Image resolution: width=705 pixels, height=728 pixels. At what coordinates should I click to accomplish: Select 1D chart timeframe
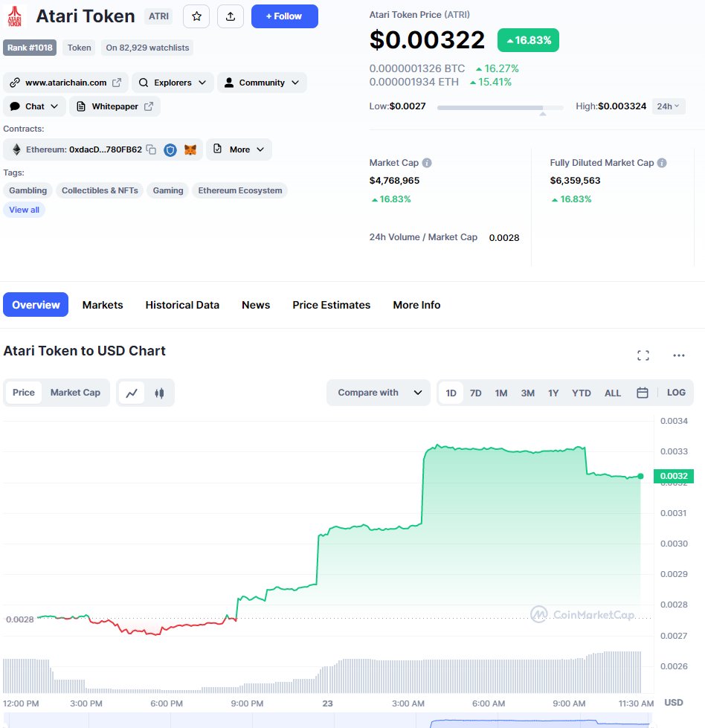point(451,393)
